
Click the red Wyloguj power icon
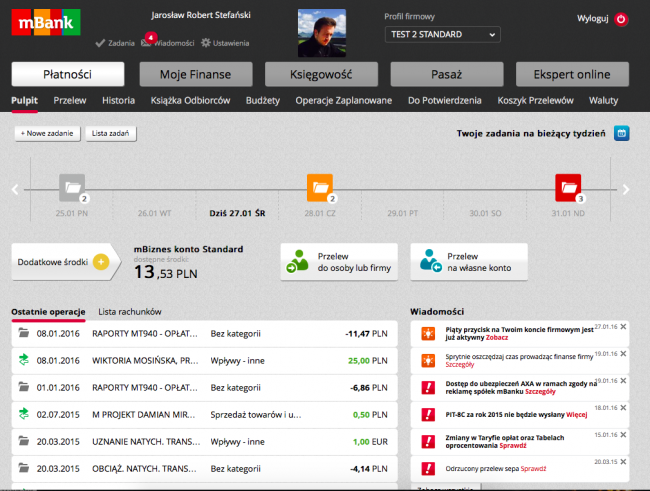621,19
